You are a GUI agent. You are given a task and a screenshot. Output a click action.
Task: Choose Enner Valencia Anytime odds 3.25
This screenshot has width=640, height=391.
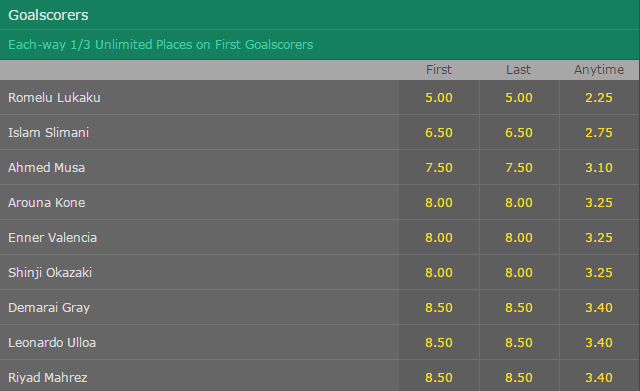599,238
